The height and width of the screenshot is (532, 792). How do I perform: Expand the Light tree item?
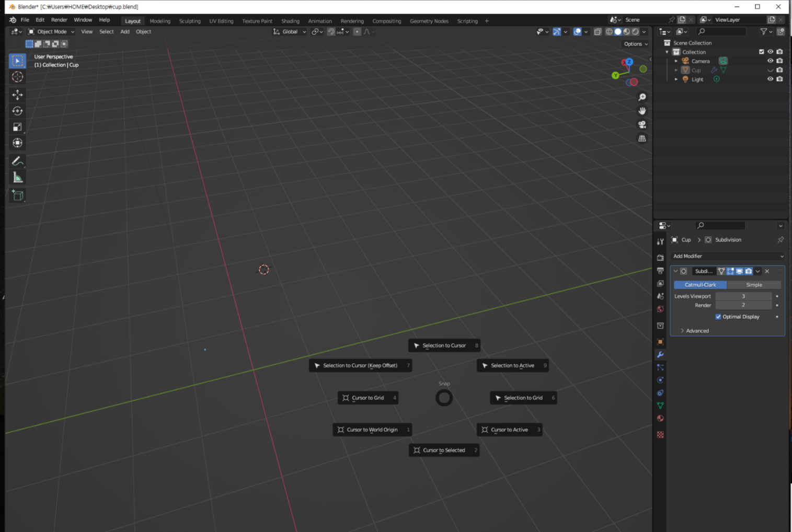(676, 79)
